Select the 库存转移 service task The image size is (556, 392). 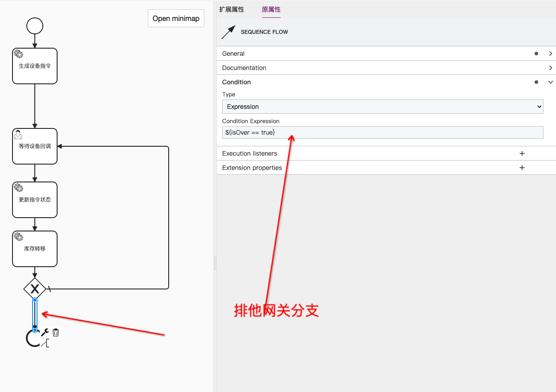click(35, 249)
